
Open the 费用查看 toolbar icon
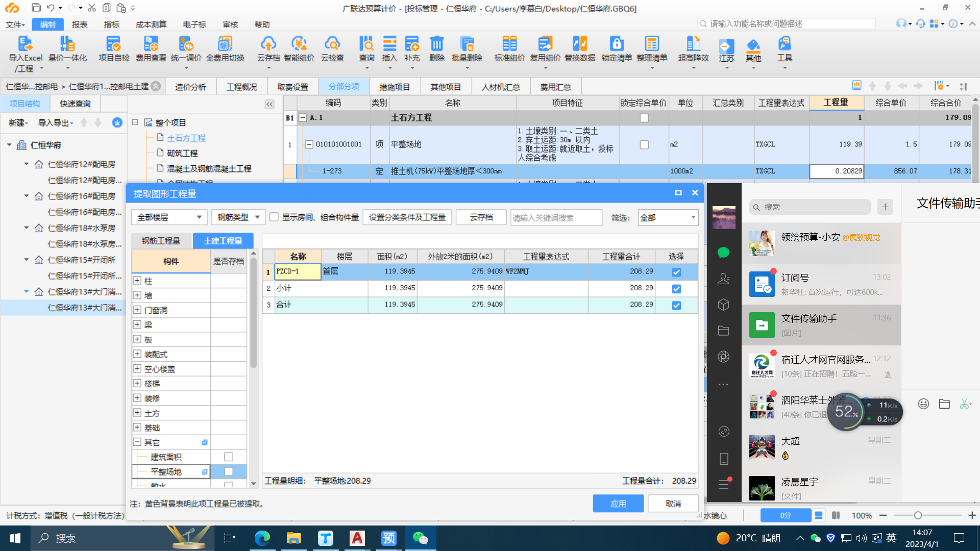[151, 49]
